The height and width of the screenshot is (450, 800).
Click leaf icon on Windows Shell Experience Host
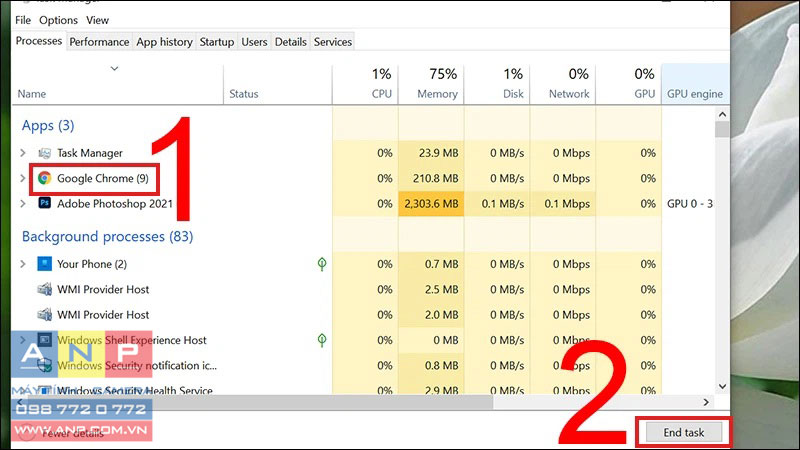click(322, 340)
